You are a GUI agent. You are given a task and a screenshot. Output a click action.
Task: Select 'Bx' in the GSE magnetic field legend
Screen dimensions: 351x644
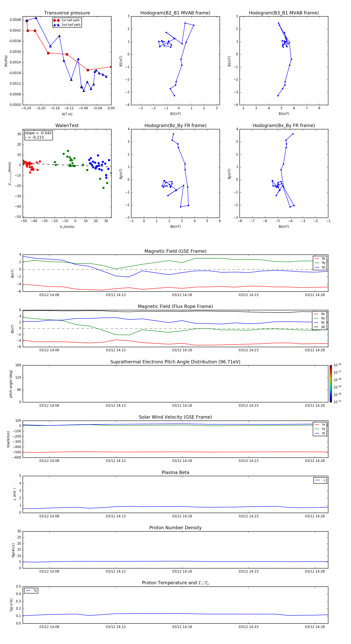click(320, 259)
